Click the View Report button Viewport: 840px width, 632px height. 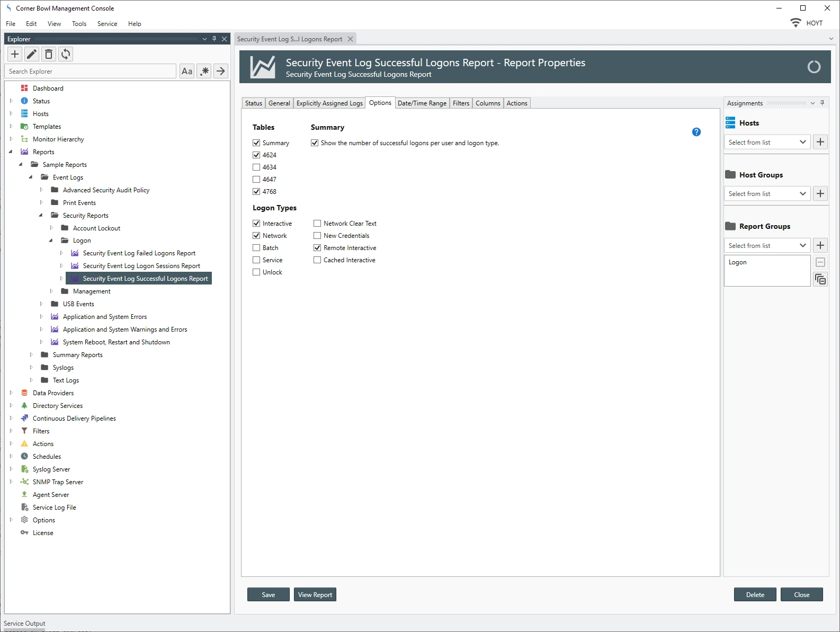(315, 595)
